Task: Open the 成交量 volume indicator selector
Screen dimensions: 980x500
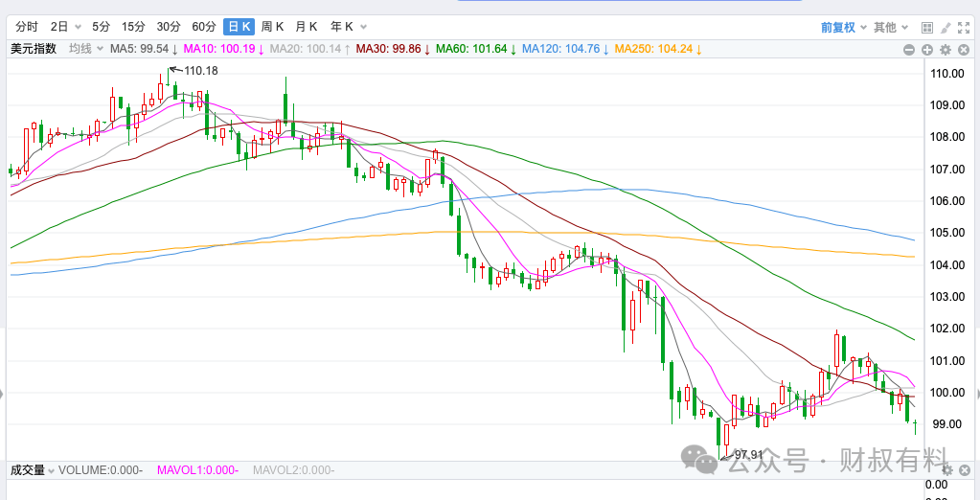Action: coord(31,470)
